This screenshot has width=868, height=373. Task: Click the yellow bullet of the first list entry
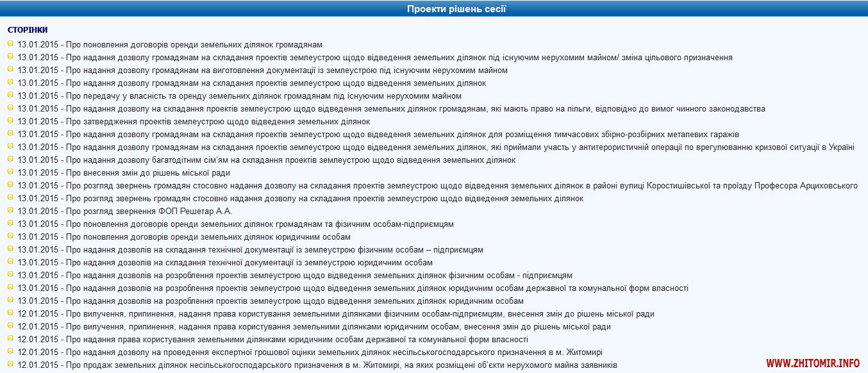click(11, 44)
